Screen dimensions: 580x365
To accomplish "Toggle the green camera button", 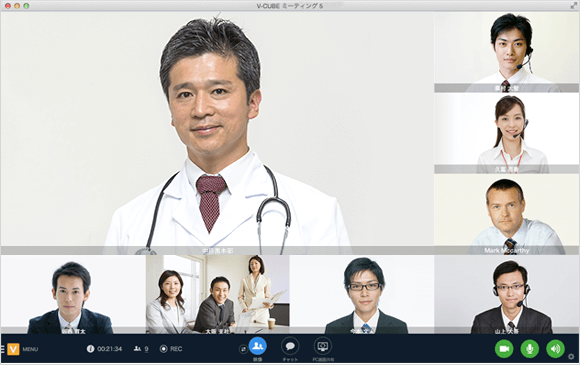I will [504, 349].
